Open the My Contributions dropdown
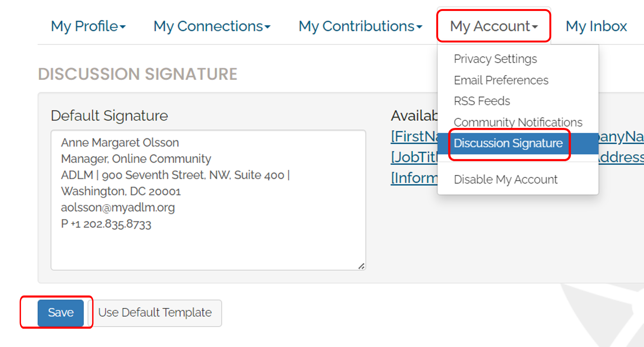This screenshot has width=644, height=347. tap(360, 26)
